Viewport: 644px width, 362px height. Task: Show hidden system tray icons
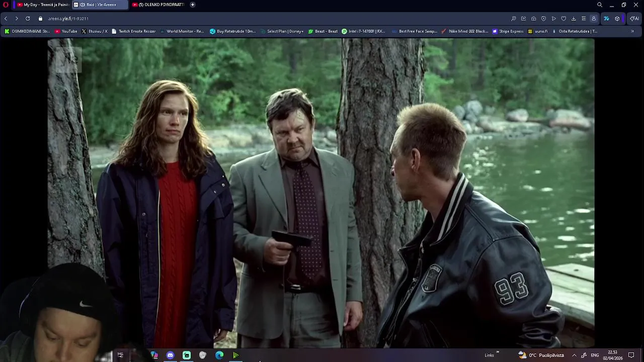click(x=574, y=355)
